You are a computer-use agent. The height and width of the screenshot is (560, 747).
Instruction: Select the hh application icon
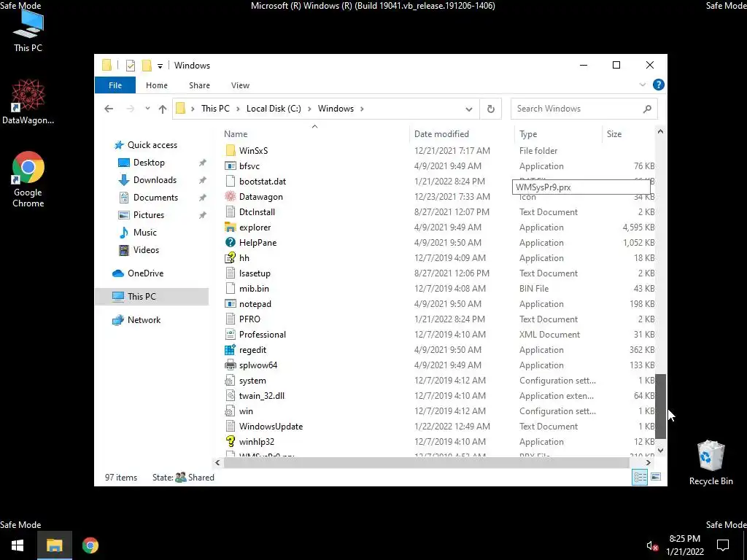pos(231,257)
